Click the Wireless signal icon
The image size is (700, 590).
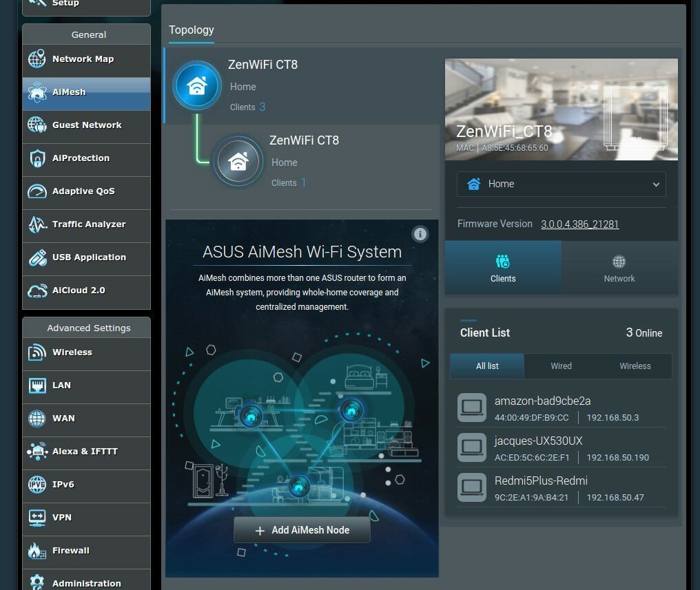(37, 352)
